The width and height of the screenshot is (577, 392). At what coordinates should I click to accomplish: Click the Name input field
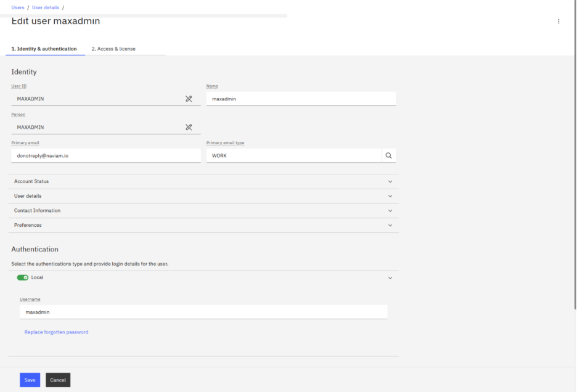(301, 99)
